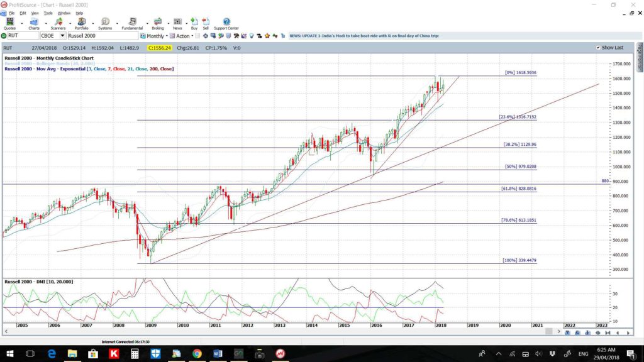Click the ENG language indicator in tray
This screenshot has width=644, height=362.
point(583,354)
